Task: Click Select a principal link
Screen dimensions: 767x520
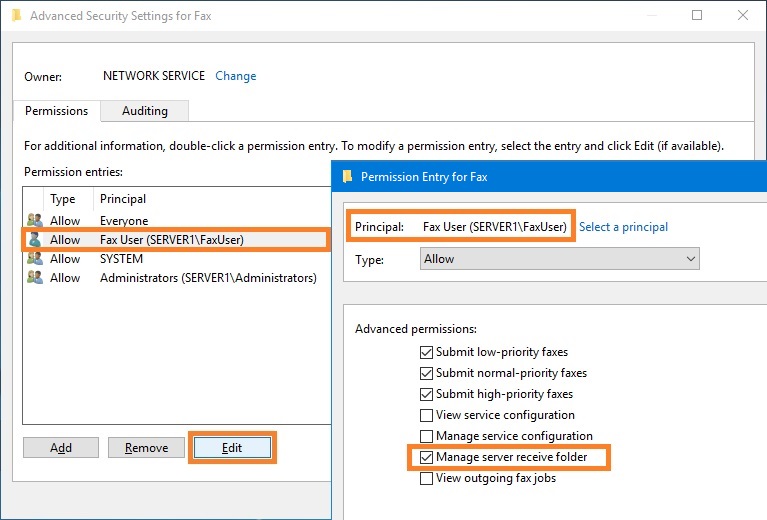Action: 623,227
